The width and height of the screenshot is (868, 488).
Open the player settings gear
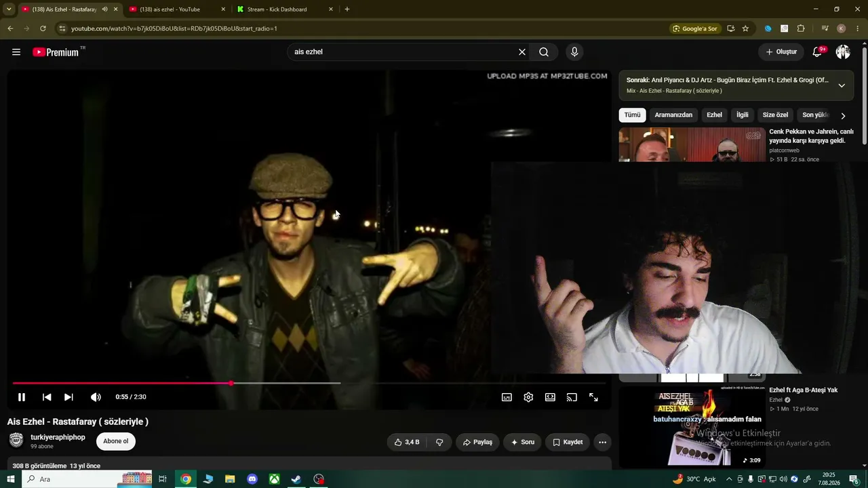pyautogui.click(x=528, y=397)
